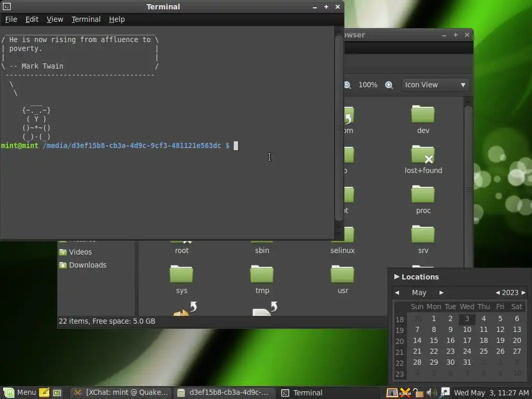Switch to file browser window in taskbar

[x=224, y=393]
